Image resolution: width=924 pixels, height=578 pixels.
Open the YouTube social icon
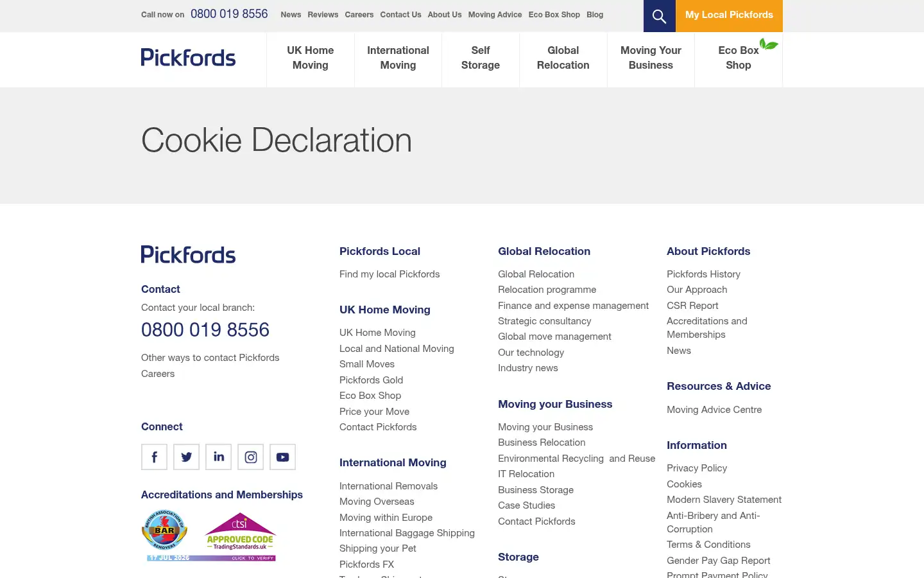pyautogui.click(x=282, y=457)
